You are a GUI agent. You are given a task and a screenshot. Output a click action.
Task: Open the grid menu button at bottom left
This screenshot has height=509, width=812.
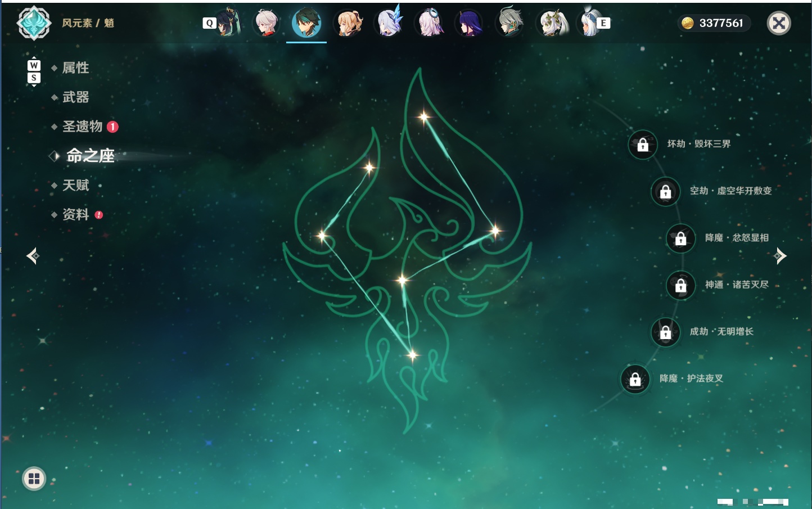click(34, 479)
